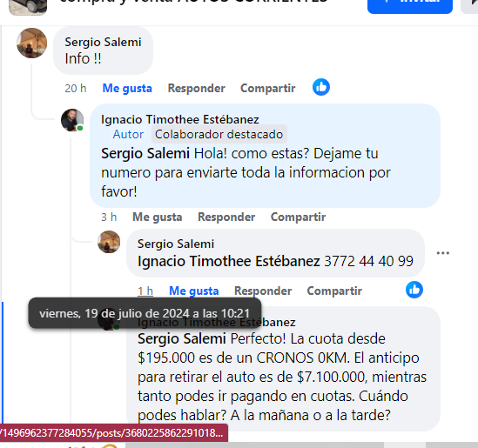
Task: Toggle Me gusta on phone number comment
Action: coord(194,291)
